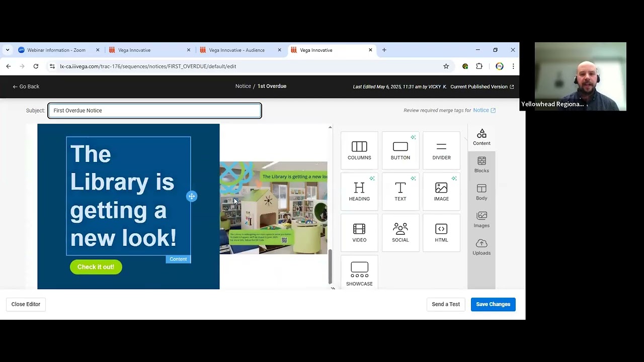The height and width of the screenshot is (362, 644).
Task: Click Go Back link
Action: [x=26, y=86]
